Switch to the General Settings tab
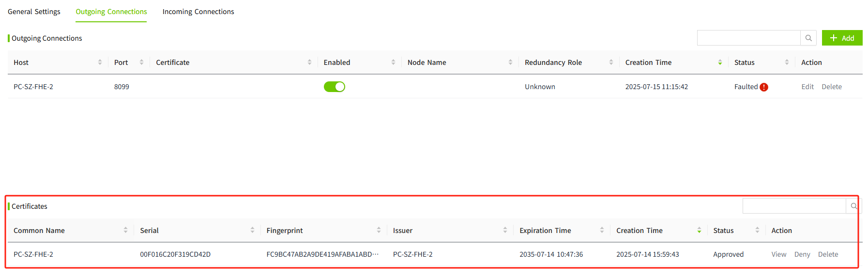868x279 pixels. click(34, 12)
